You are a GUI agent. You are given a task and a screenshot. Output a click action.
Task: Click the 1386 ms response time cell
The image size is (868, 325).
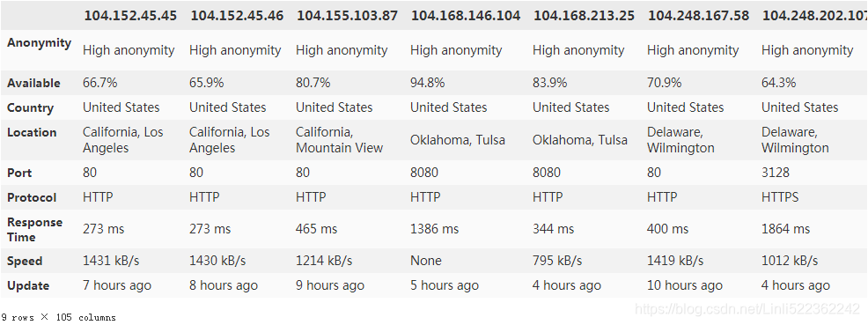(435, 229)
